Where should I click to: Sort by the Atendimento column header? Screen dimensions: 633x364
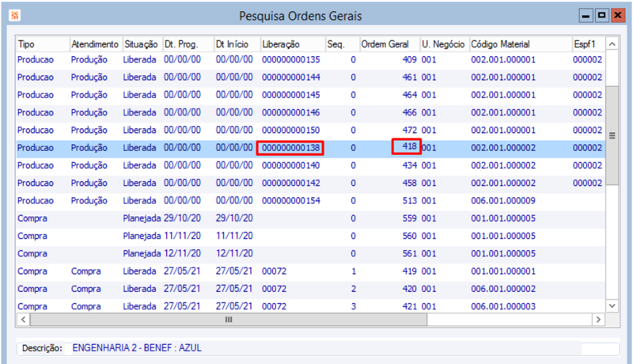coord(96,44)
